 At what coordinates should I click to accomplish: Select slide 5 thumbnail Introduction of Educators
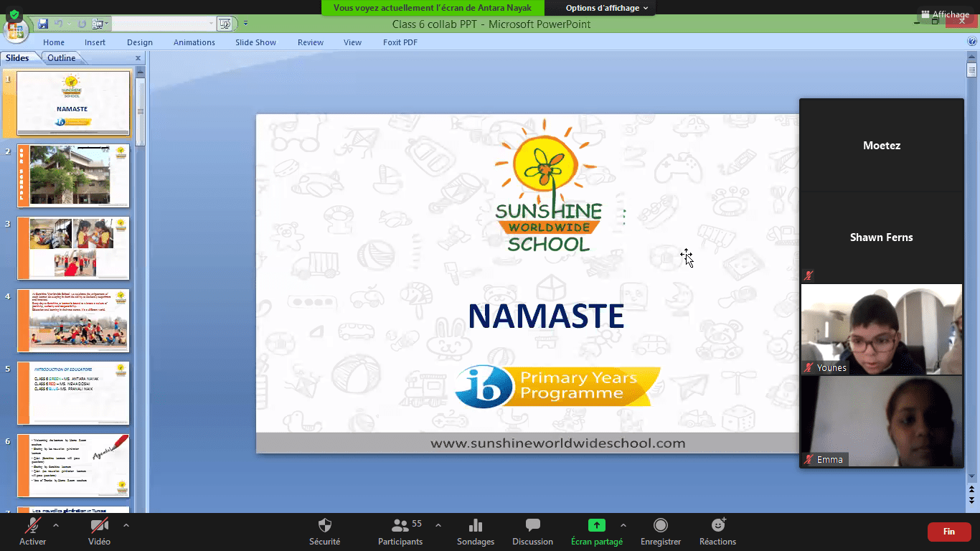[73, 393]
